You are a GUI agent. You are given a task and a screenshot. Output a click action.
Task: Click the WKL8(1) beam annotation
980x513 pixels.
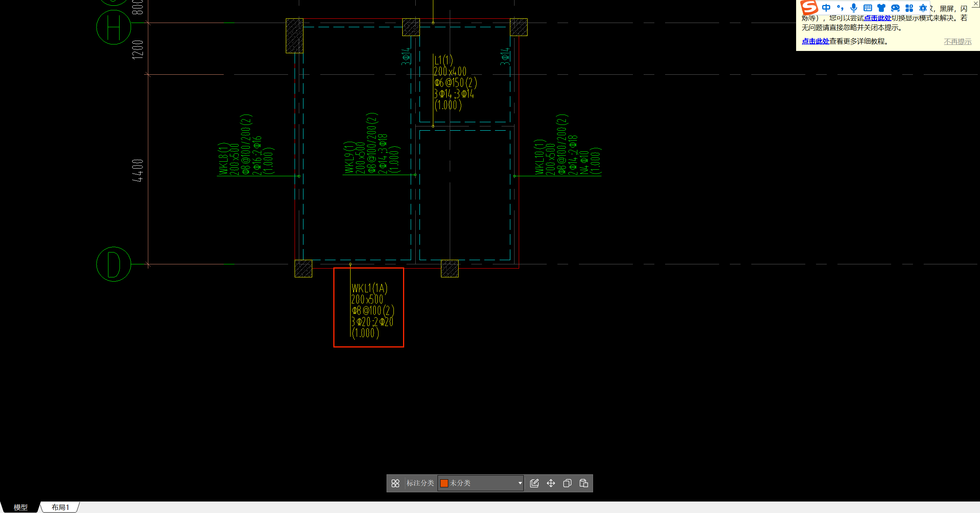tap(246, 145)
